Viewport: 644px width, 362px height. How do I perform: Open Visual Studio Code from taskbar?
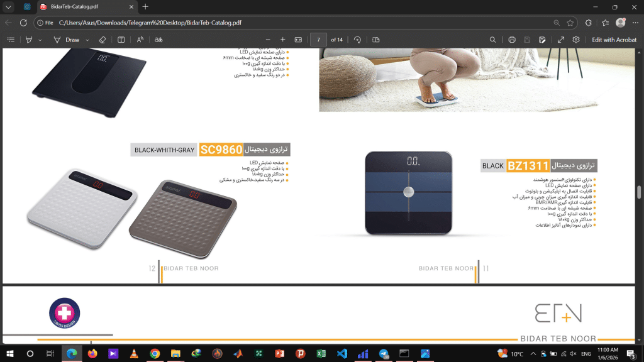tap(341, 353)
